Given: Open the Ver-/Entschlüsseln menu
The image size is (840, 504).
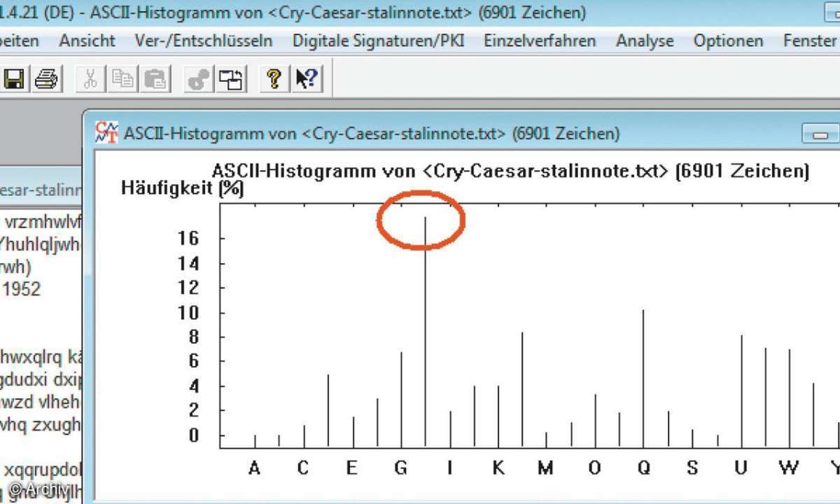Looking at the screenshot, I should [204, 41].
